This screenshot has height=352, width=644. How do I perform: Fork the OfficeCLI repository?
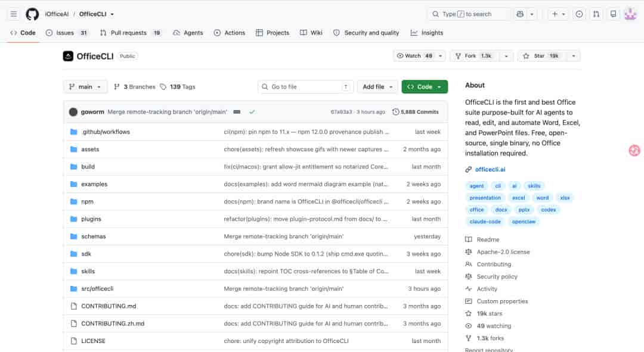tap(475, 56)
